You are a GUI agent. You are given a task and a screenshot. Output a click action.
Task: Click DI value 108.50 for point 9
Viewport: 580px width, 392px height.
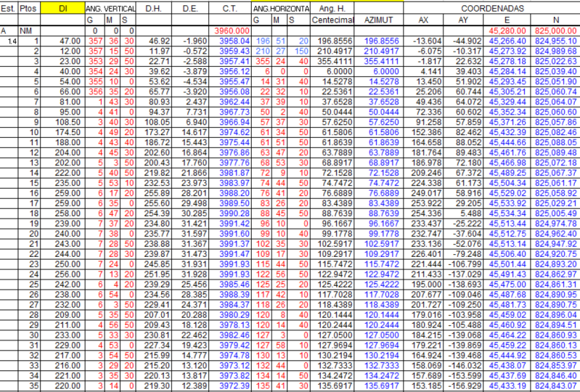(x=68, y=122)
